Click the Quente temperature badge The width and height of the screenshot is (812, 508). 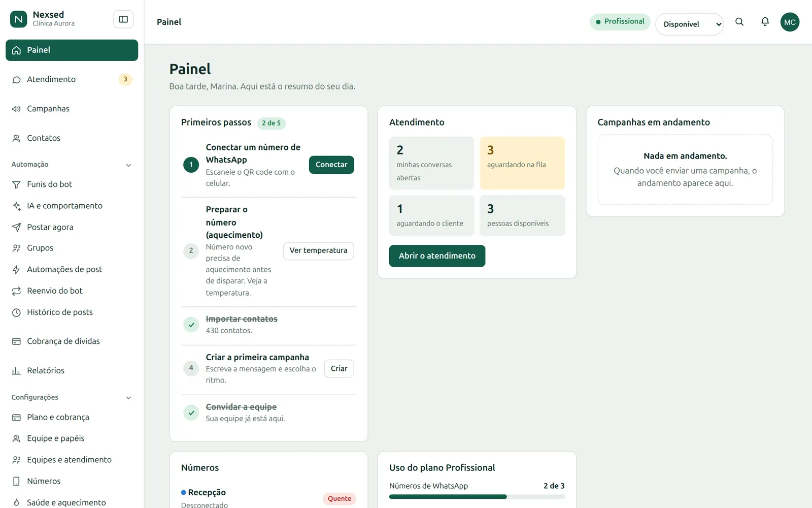340,498
